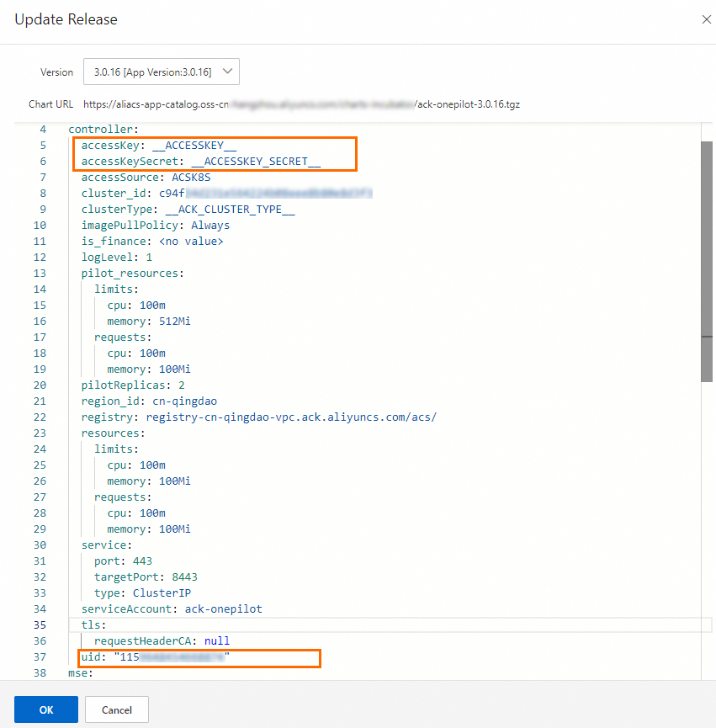Click the dropdown chevron next to Version

pos(227,72)
